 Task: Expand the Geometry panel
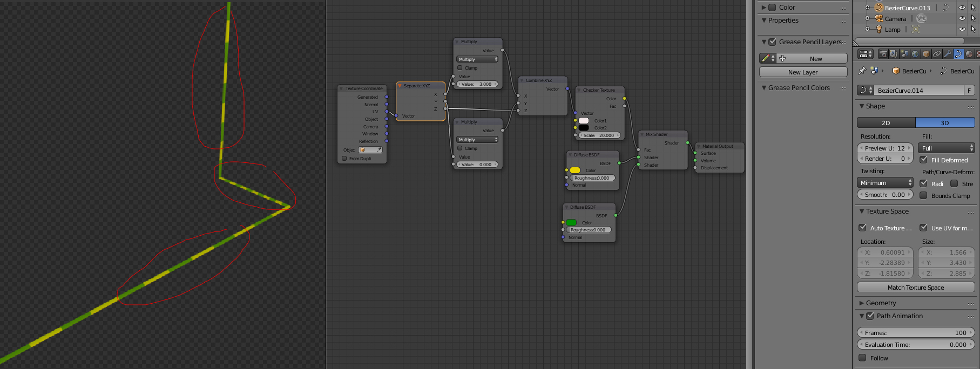pos(862,303)
